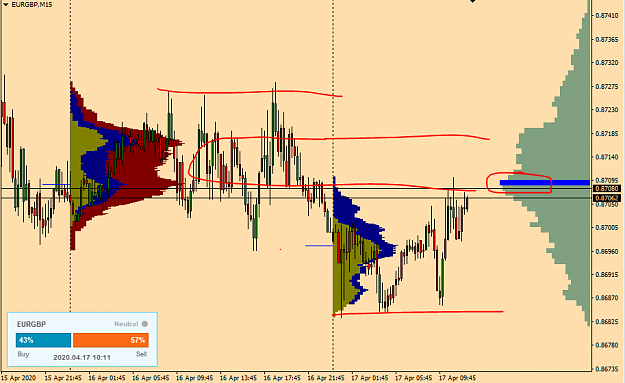Click the black chart shift marker at top edge
This screenshot has height=383, width=625.
[x=472, y=1]
